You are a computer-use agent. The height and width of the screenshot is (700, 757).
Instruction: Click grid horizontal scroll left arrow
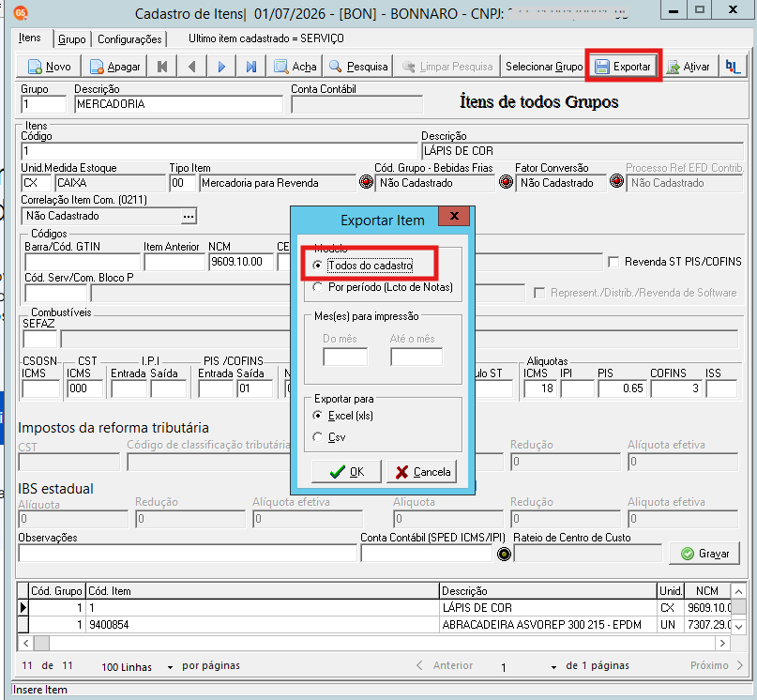pyautogui.click(x=25, y=643)
